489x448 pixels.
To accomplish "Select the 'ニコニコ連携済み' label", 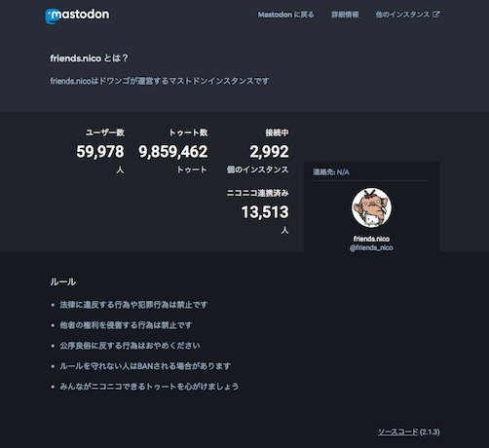I will [x=258, y=193].
